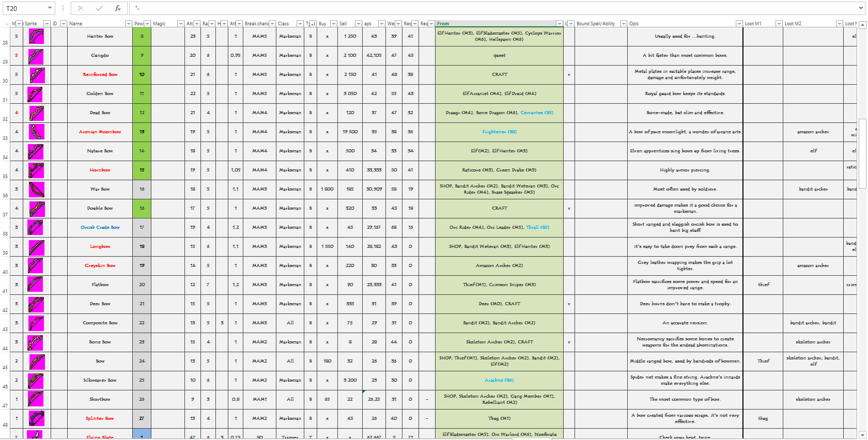The height and width of the screenshot is (440, 868).
Task: Click the Arachne (B6) link cell
Action: [x=499, y=380]
